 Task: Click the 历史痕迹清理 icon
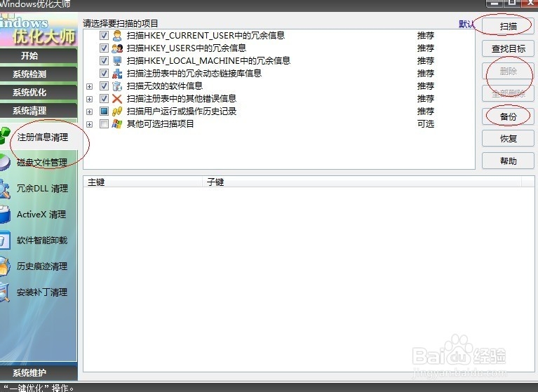click(5, 266)
